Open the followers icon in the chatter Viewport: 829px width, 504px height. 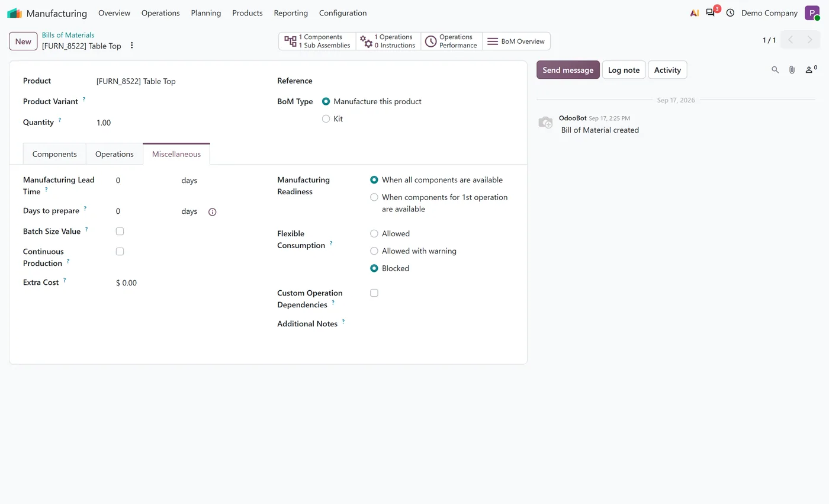(811, 70)
